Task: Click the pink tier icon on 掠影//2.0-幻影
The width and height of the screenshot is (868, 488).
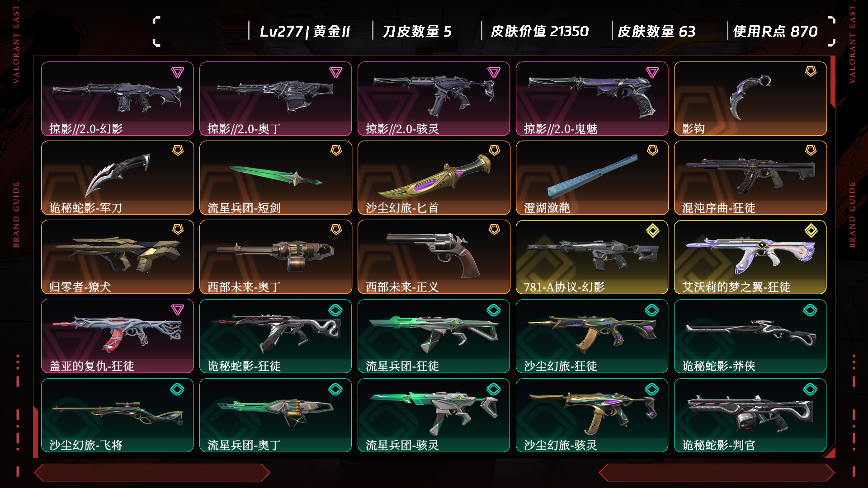Action: point(177,72)
